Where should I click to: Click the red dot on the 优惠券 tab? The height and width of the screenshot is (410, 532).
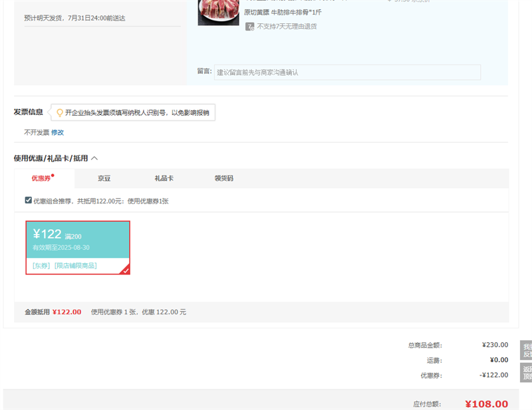click(53, 175)
